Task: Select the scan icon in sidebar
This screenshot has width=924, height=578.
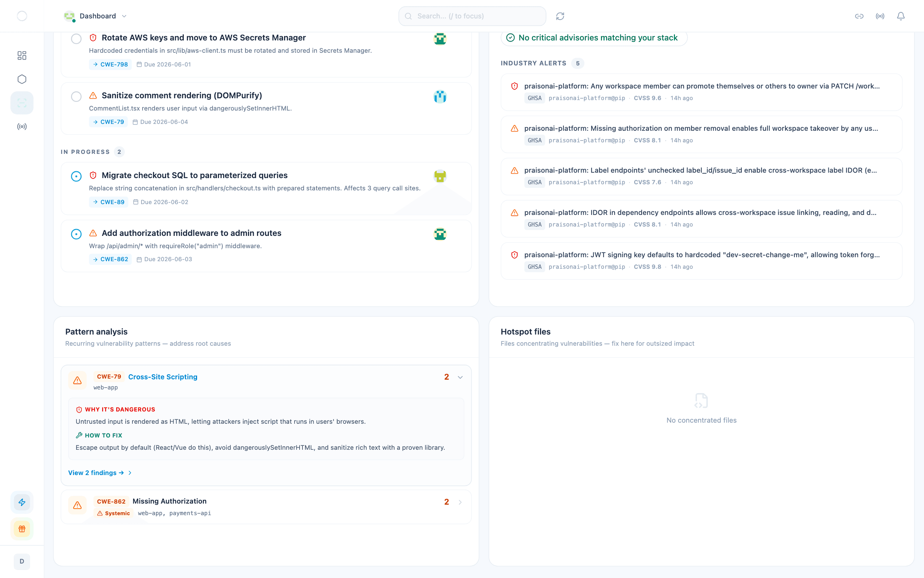Action: [22, 103]
